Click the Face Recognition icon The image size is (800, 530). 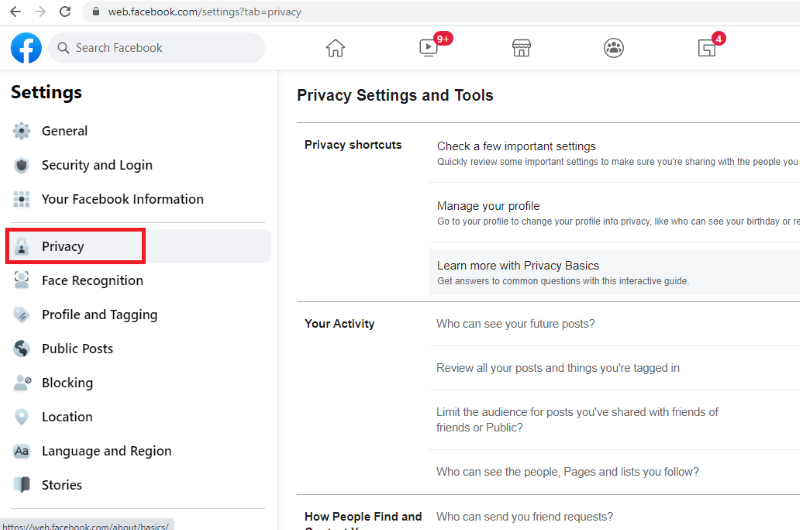[x=21, y=280]
